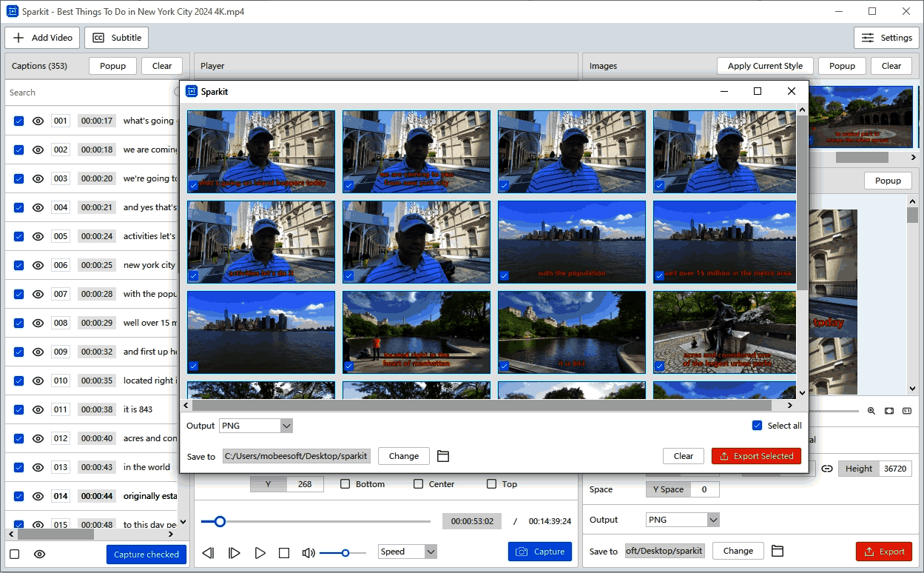Image resolution: width=924 pixels, height=573 pixels.
Task: Click the Capture checked button
Action: coord(146,554)
